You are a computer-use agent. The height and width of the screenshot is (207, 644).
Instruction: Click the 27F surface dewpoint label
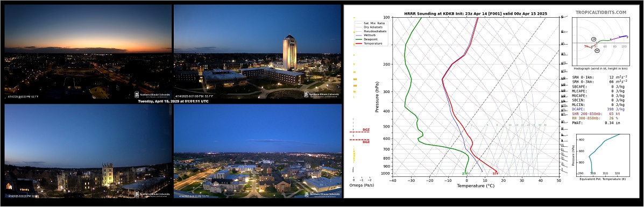[465, 174]
